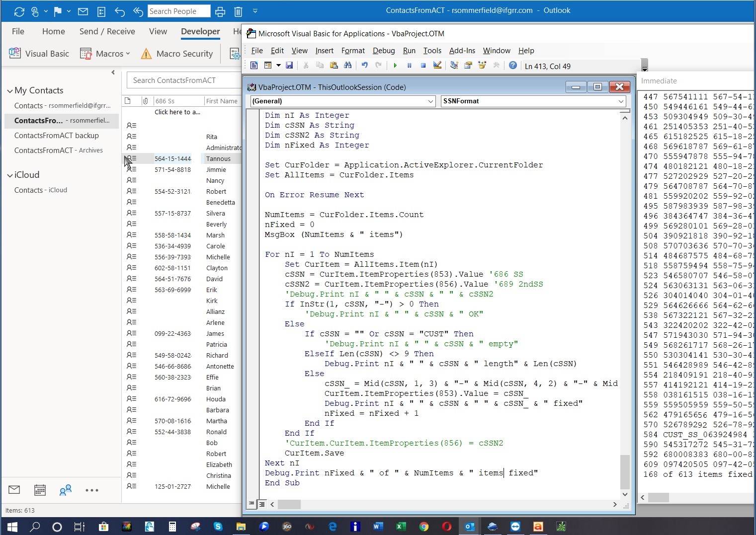Click the Print icon in Outlook's title bar
This screenshot has height=535, width=756.
pyautogui.click(x=220, y=11)
